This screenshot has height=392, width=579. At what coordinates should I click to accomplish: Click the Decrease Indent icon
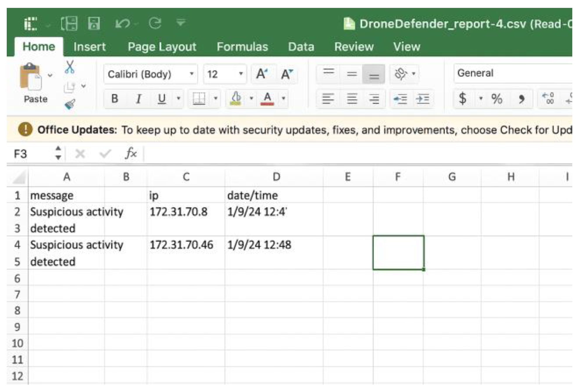pyautogui.click(x=400, y=99)
